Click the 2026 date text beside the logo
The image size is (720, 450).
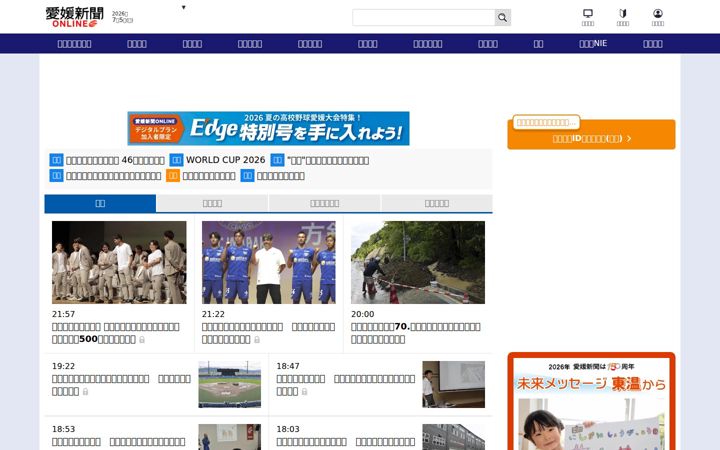(122, 17)
